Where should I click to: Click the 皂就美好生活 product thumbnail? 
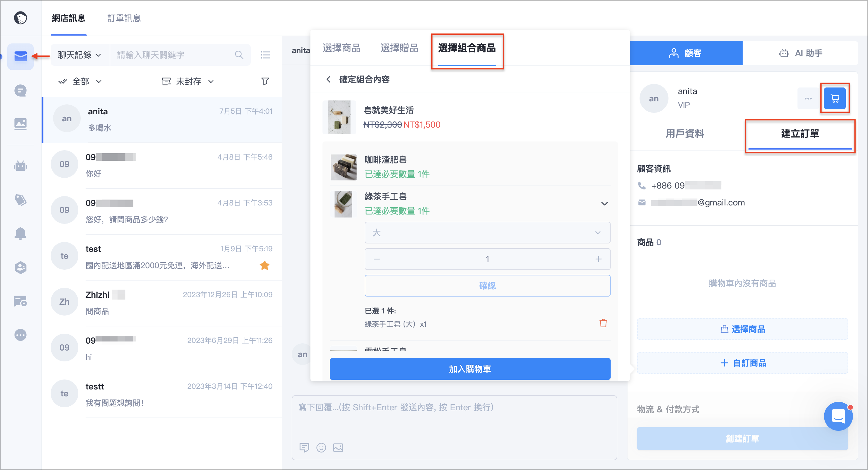coord(339,117)
